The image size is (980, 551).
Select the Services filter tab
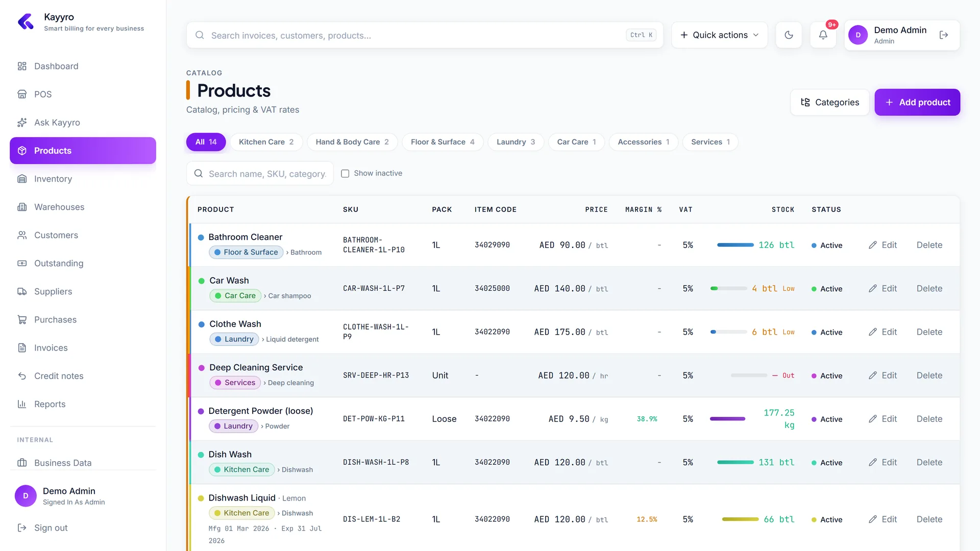(x=710, y=142)
